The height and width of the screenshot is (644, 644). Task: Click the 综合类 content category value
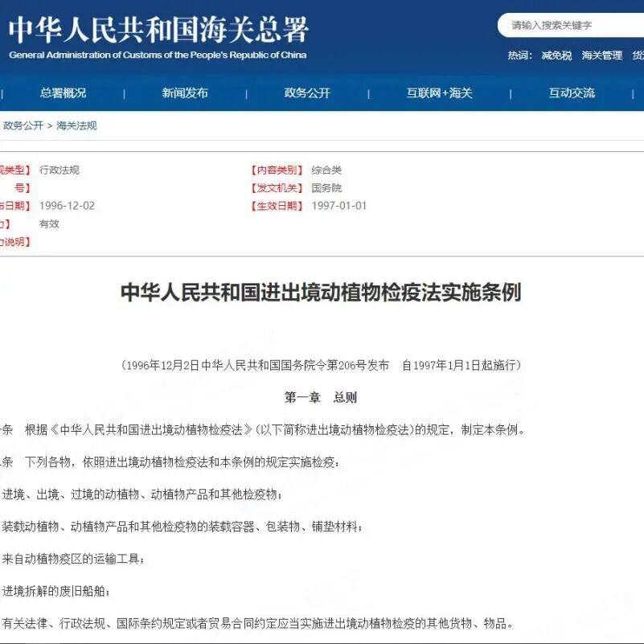pyautogui.click(x=326, y=170)
